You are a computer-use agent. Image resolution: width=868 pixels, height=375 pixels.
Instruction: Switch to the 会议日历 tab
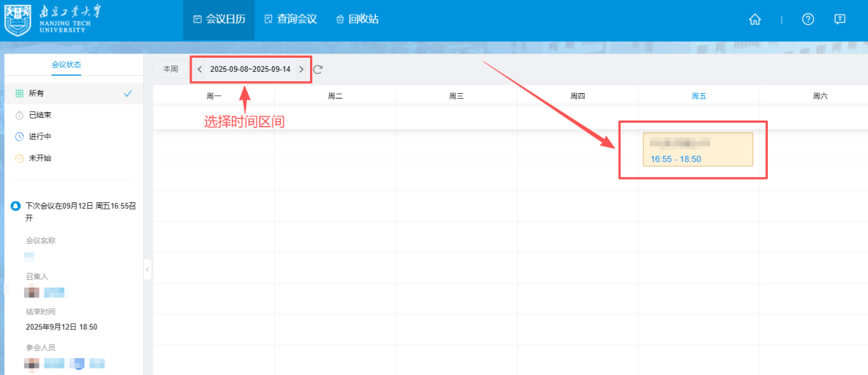point(219,20)
